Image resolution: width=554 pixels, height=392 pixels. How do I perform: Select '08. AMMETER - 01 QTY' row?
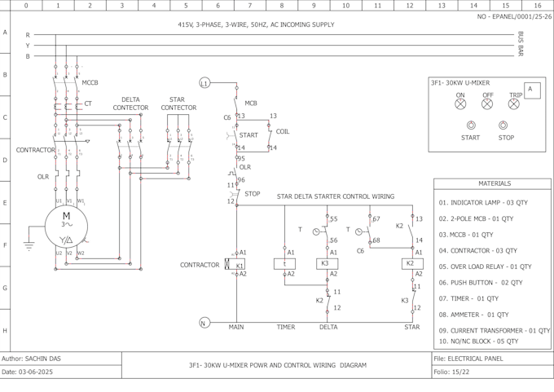pyautogui.click(x=473, y=315)
